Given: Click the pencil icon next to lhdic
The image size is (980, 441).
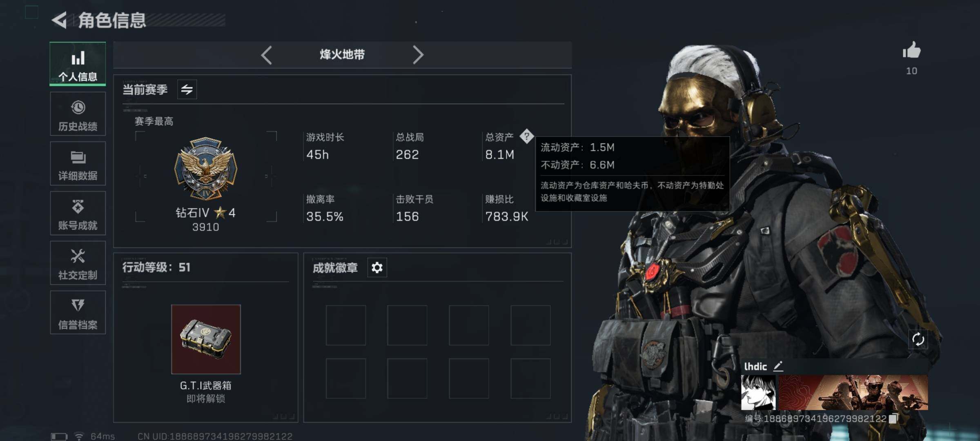Looking at the screenshot, I should click(x=778, y=366).
